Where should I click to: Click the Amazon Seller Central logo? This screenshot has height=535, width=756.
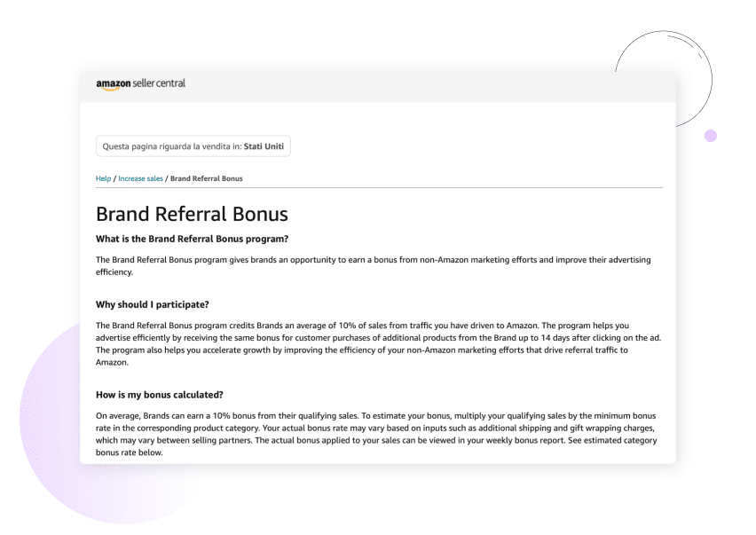(140, 84)
